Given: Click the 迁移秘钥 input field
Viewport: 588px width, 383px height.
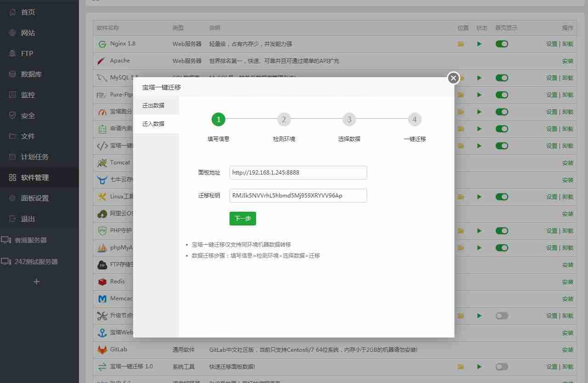Looking at the screenshot, I should (298, 195).
